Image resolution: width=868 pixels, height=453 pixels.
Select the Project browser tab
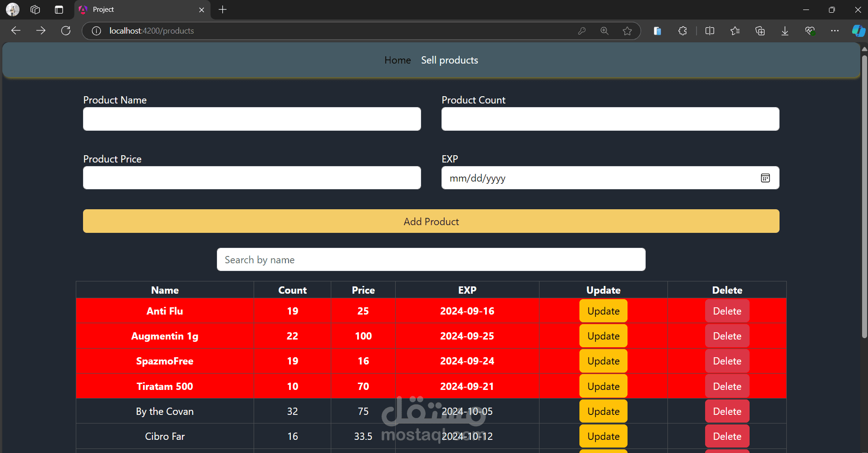pos(142,10)
